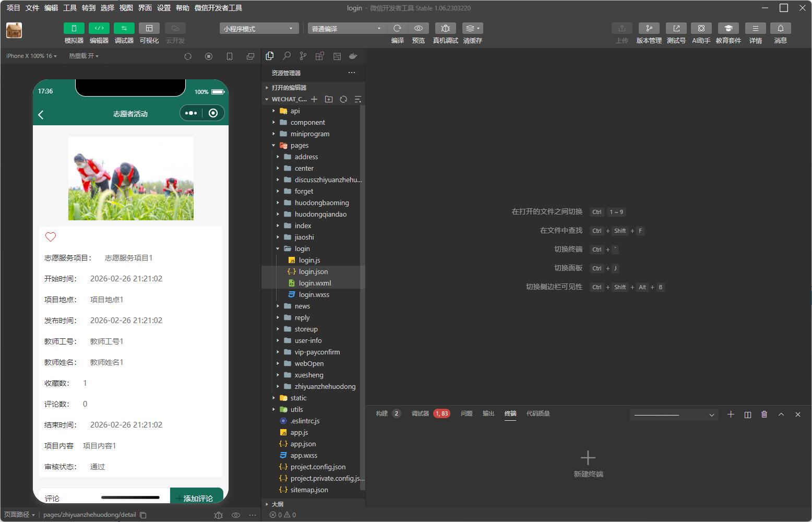Click the compile refresh icon
Screen dimensions: 812x522
(x=398, y=28)
